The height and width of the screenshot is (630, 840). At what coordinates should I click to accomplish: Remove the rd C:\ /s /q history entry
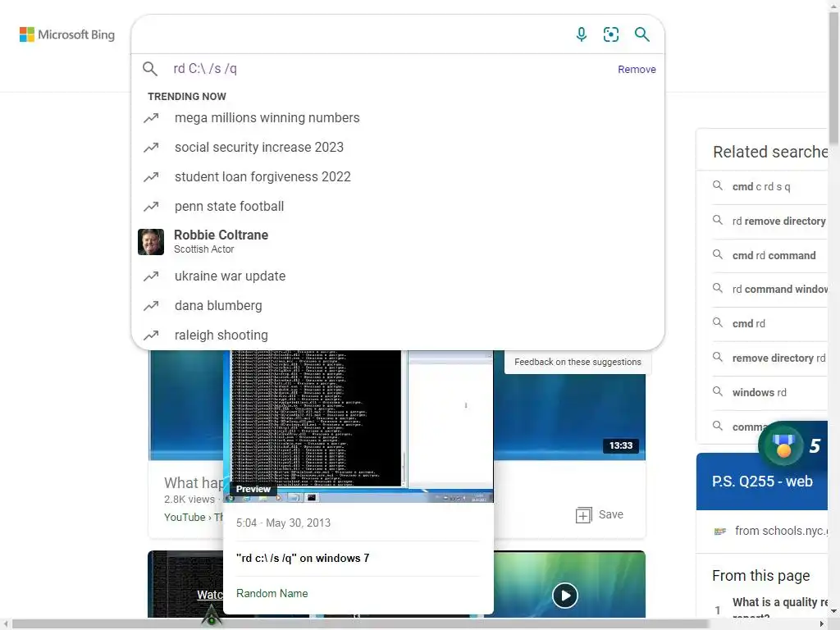[637, 70]
